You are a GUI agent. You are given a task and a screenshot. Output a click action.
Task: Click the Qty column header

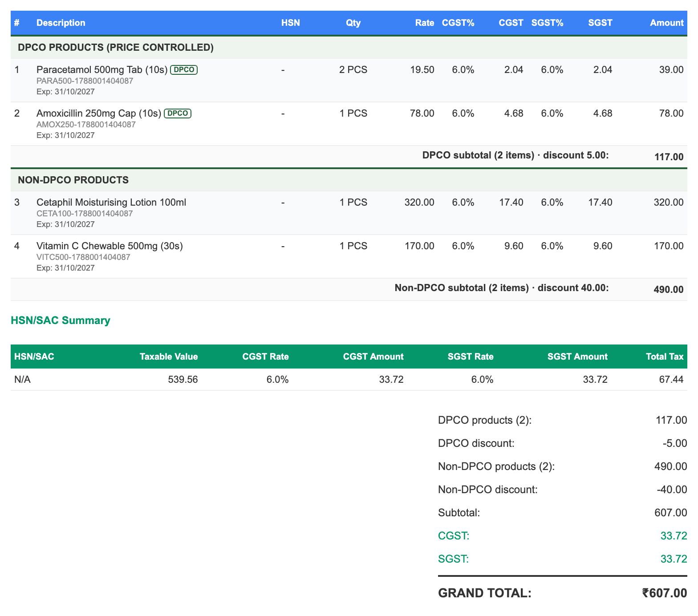click(353, 23)
